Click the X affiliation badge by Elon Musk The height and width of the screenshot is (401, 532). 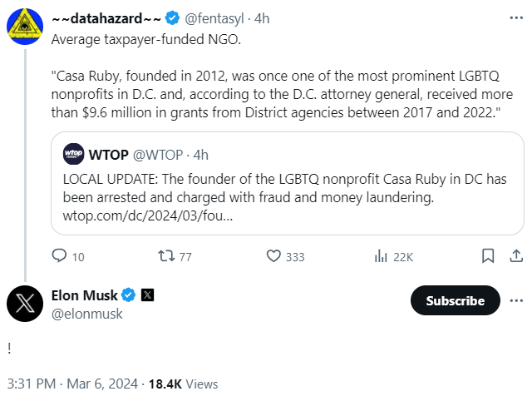(x=147, y=295)
